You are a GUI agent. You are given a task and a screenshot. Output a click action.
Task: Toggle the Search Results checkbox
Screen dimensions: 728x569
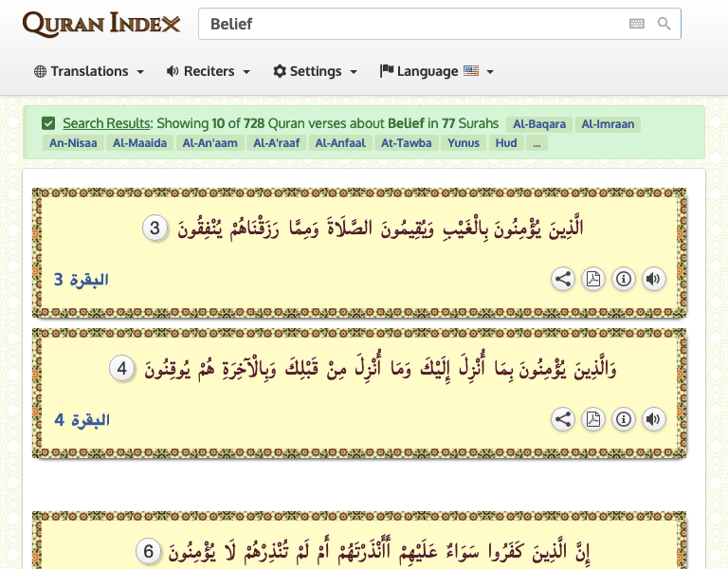click(48, 123)
